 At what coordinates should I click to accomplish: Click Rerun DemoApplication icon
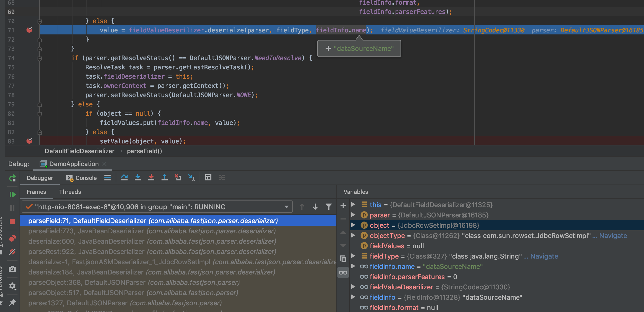[x=12, y=178]
